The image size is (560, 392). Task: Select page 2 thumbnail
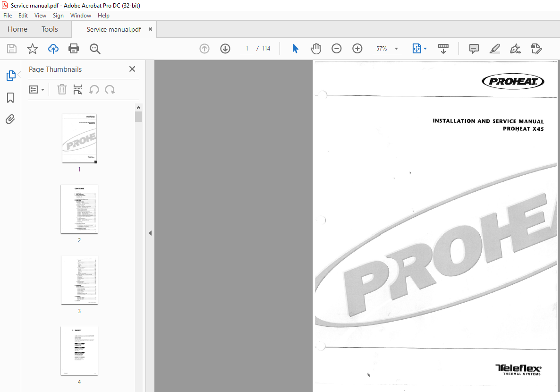click(x=79, y=209)
